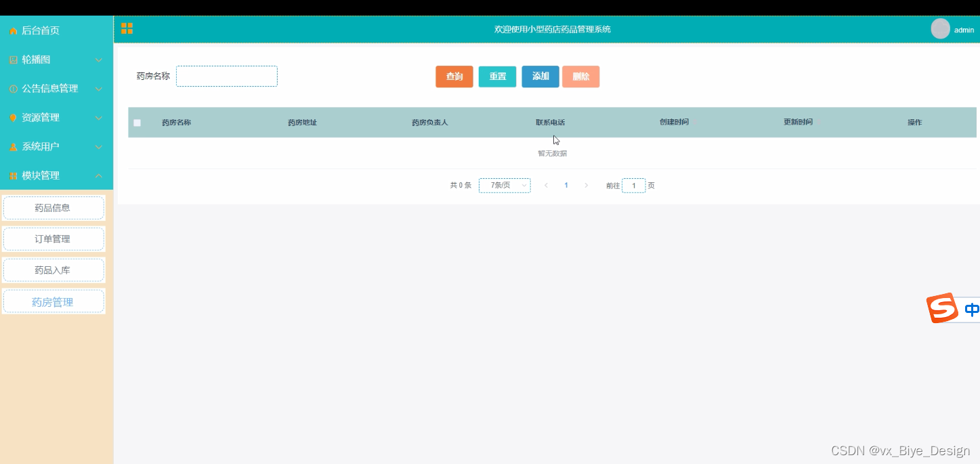Click the 系统用户 person icon

[x=14, y=147]
